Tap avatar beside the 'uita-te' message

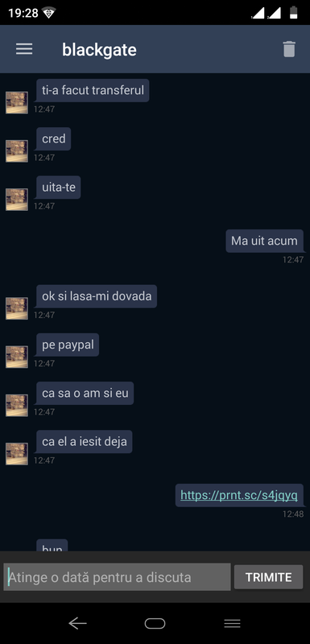(17, 200)
